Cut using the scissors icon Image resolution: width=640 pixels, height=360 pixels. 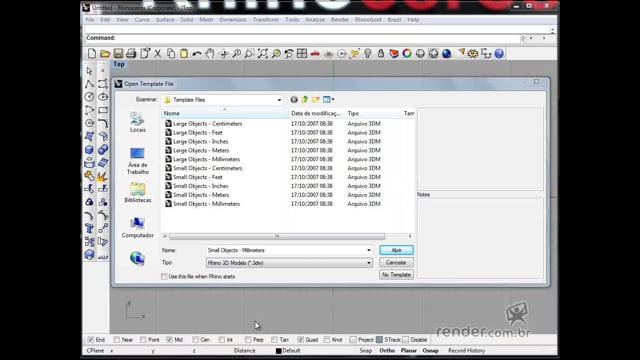(x=158, y=53)
